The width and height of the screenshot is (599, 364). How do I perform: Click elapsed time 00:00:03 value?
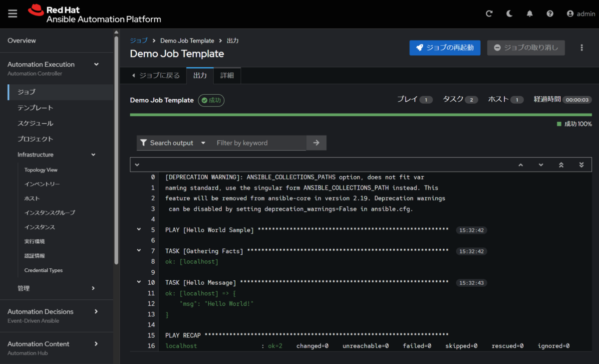(577, 100)
